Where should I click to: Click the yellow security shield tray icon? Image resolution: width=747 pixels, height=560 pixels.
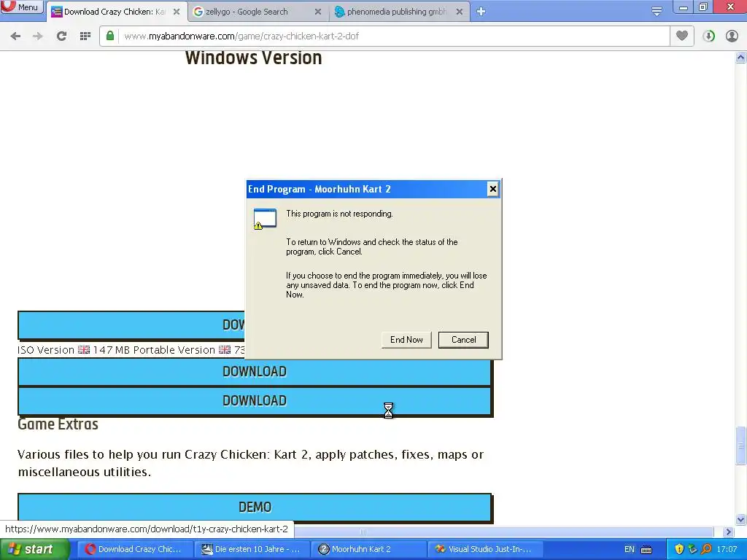(x=680, y=549)
